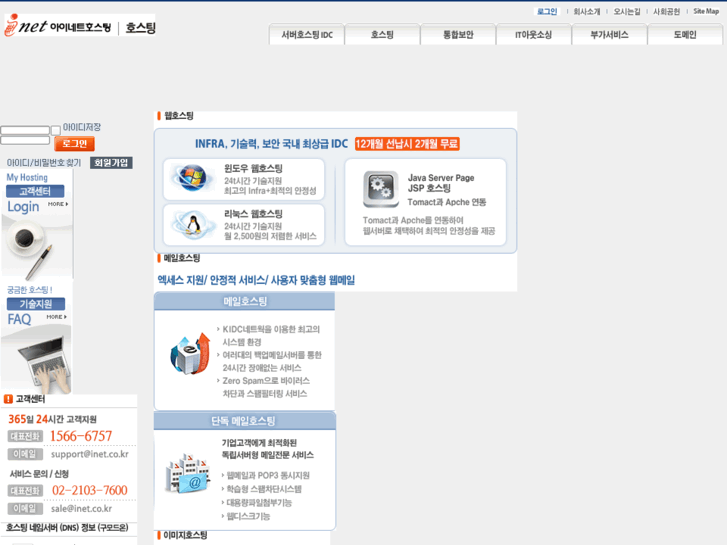Screen dimensions: 727x545
Task: Click the My Hosting label
Action: click(27, 177)
